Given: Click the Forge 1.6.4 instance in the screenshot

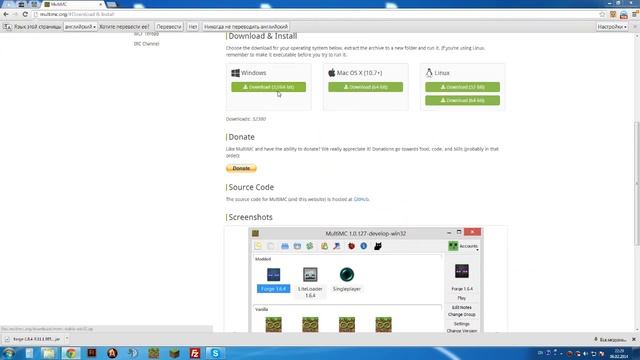Looking at the screenshot, I should point(273,280).
